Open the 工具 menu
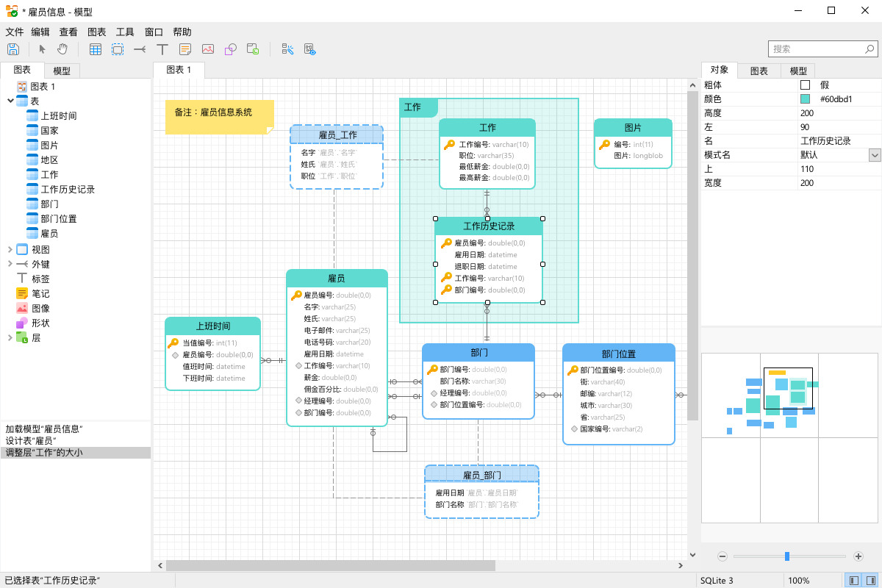The height and width of the screenshot is (588, 882). pyautogui.click(x=125, y=32)
